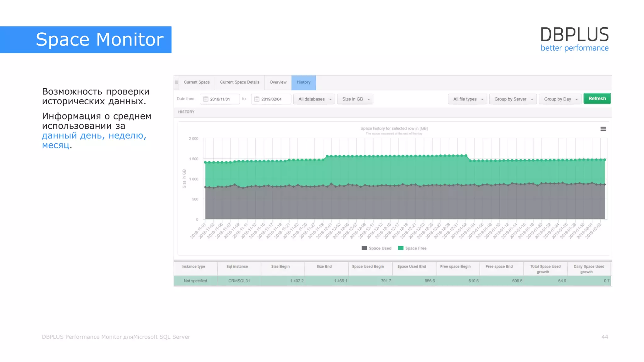Open the Current Space Details tab
644x362 pixels.
pyautogui.click(x=240, y=82)
